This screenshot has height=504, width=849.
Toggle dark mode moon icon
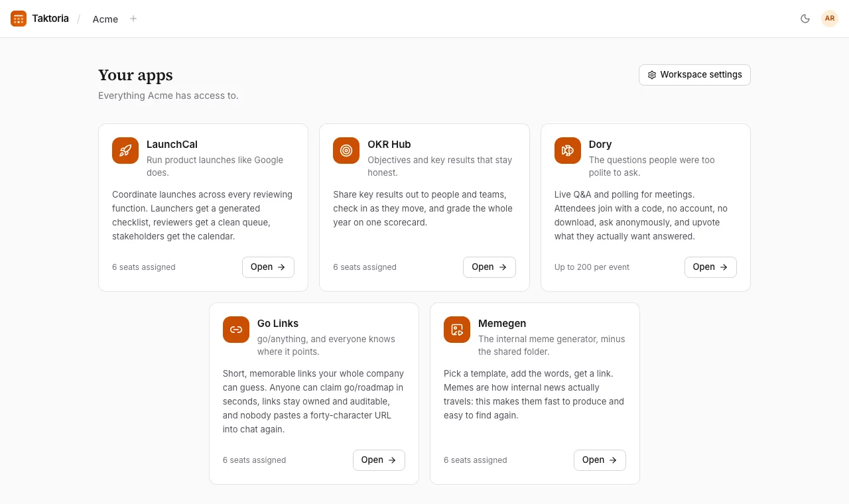coord(805,19)
